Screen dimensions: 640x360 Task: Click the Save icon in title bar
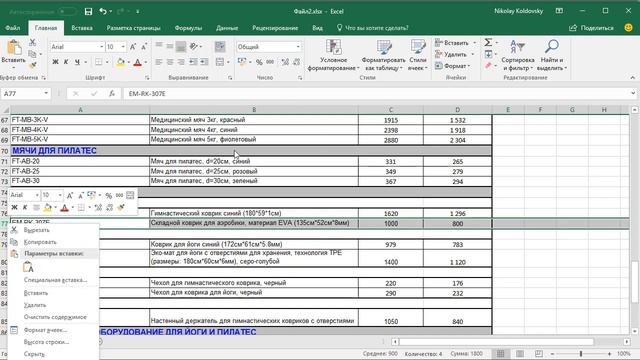pos(88,11)
